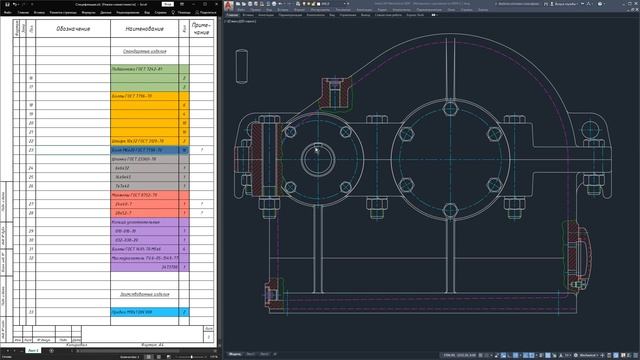Select the Модель layout tab
This screenshot has width=640, height=360.
[x=235, y=354]
